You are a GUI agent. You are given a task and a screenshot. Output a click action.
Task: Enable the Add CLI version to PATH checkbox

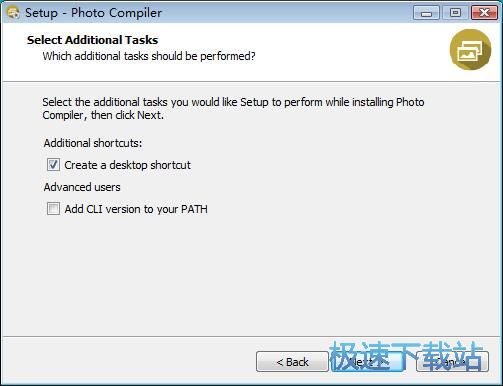pyautogui.click(x=53, y=209)
